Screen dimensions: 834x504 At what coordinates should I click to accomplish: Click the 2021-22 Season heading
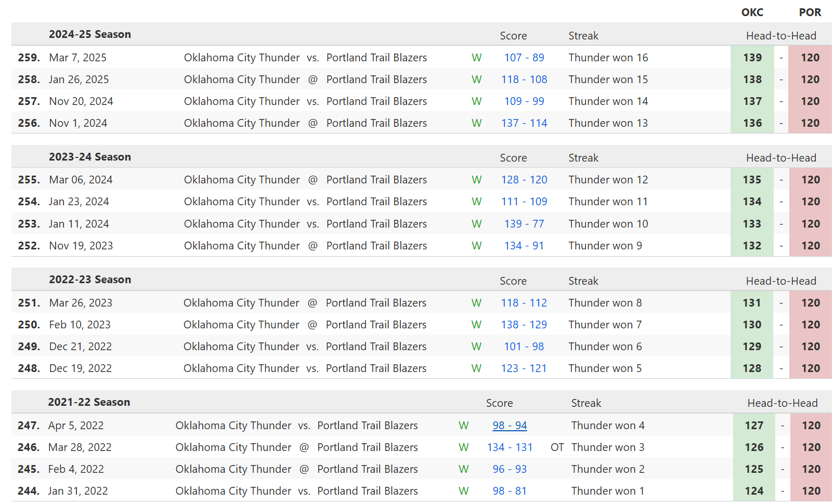[x=89, y=402]
